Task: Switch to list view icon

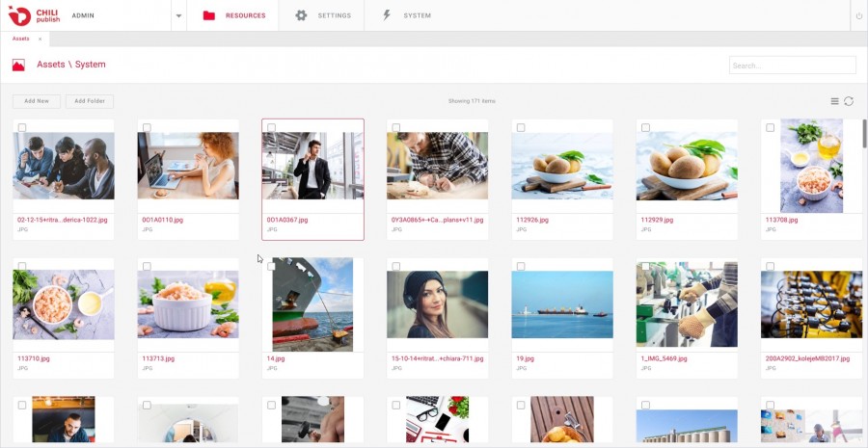Action: [835, 101]
